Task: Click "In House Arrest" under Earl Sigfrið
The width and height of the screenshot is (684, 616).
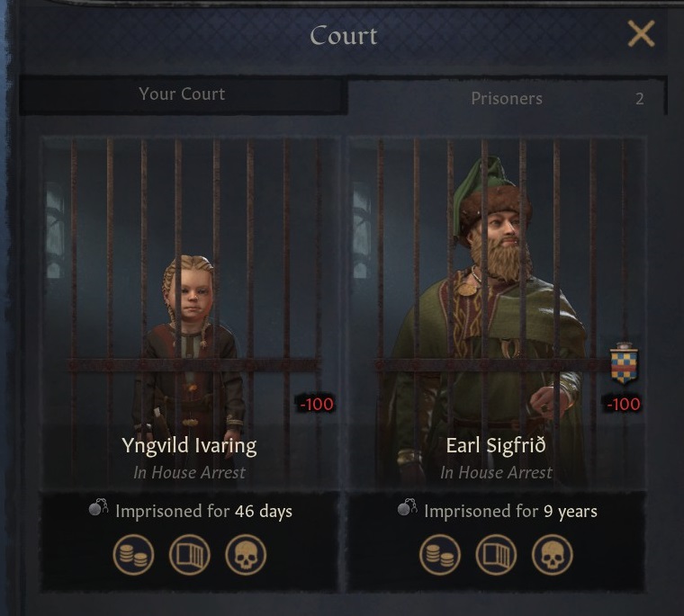Action: 496,473
